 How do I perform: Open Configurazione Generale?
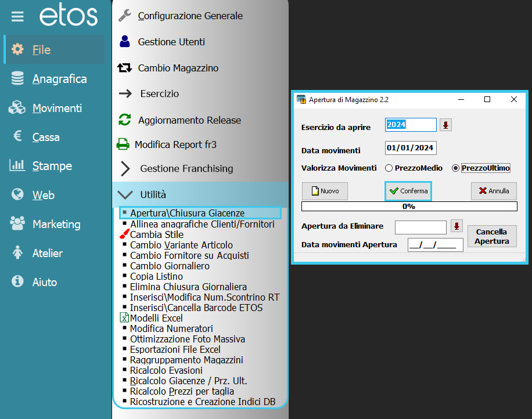[x=190, y=16]
